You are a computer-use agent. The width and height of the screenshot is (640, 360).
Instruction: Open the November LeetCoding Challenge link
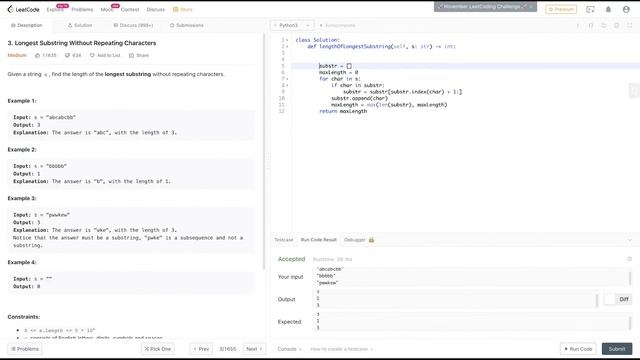481,7
